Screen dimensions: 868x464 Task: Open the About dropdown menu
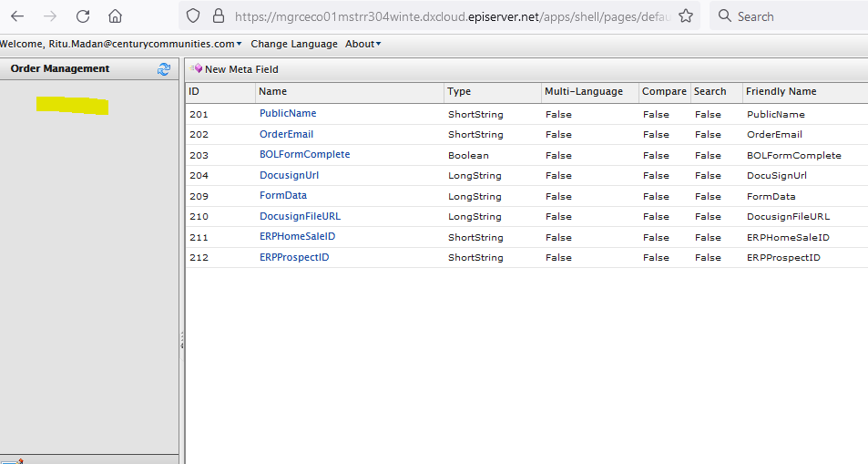(x=363, y=44)
